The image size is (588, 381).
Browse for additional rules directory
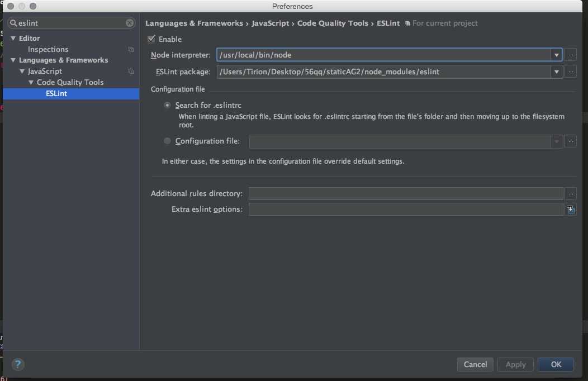pyautogui.click(x=570, y=194)
